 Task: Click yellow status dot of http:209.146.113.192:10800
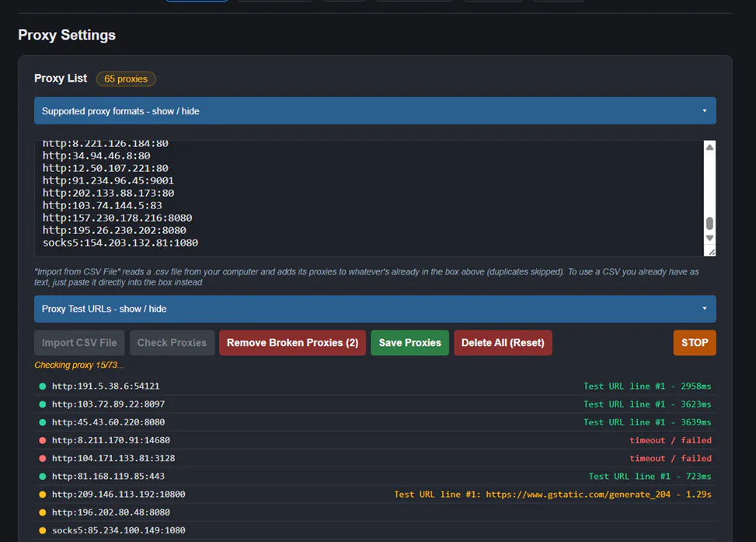(43, 495)
